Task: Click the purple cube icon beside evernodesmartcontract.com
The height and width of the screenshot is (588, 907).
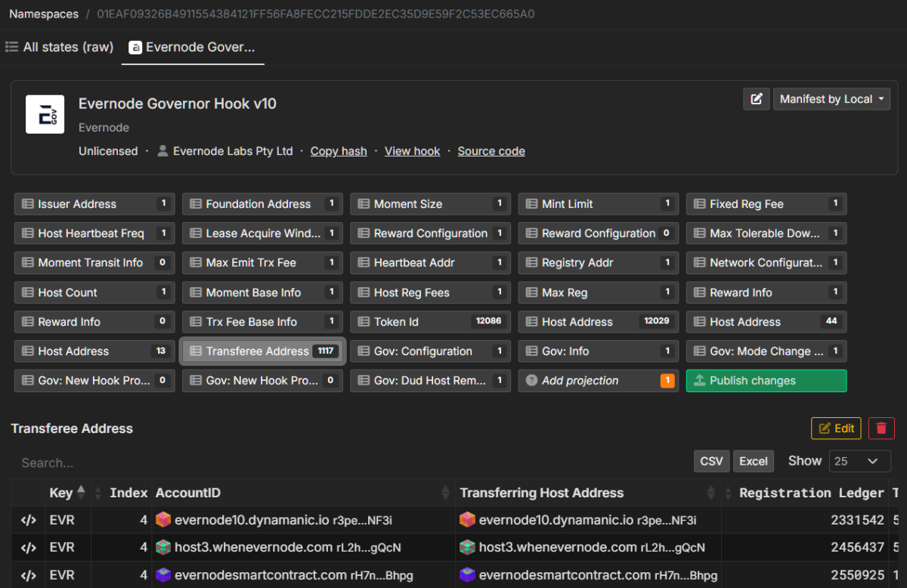Action: pos(162,574)
